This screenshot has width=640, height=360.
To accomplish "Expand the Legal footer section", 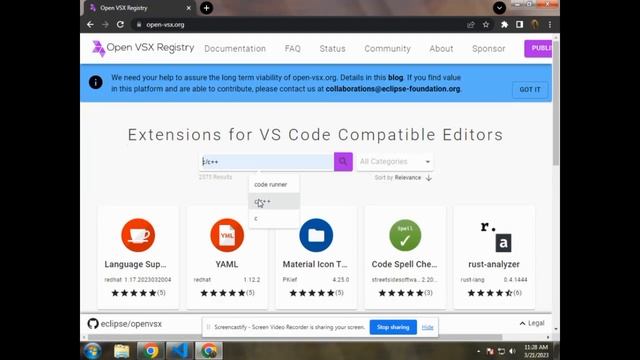I will (532, 323).
